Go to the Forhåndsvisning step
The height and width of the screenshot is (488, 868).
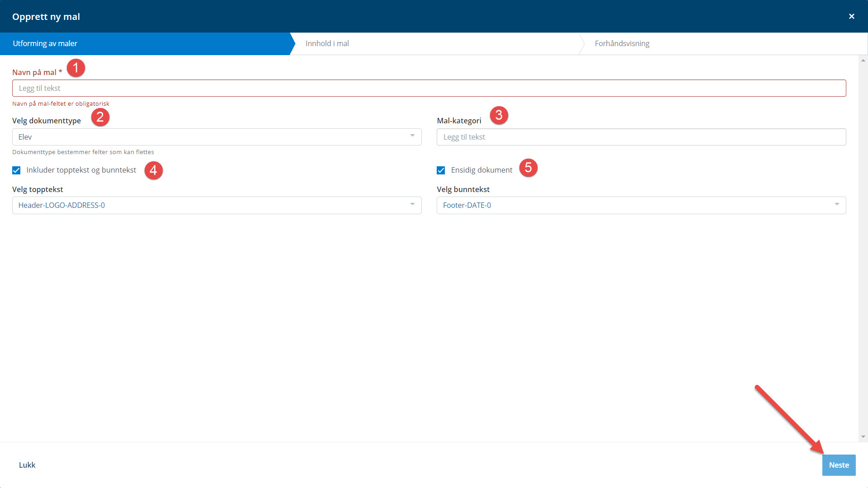tap(622, 43)
